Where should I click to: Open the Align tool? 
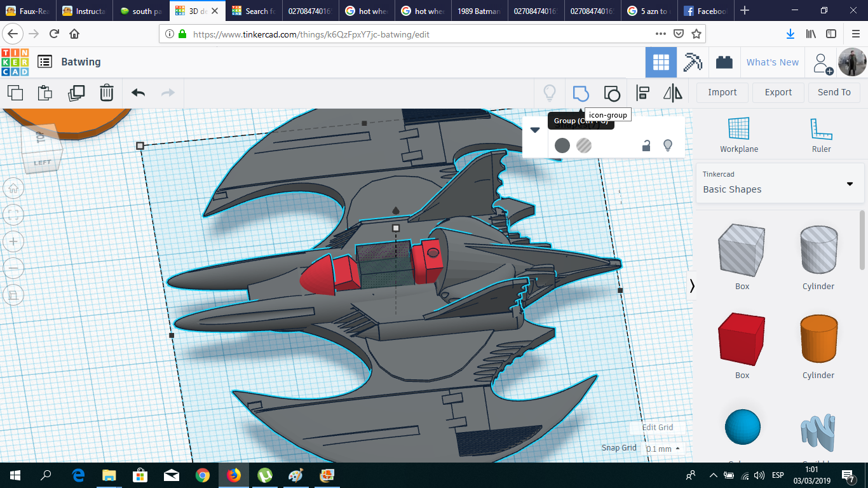coord(643,93)
